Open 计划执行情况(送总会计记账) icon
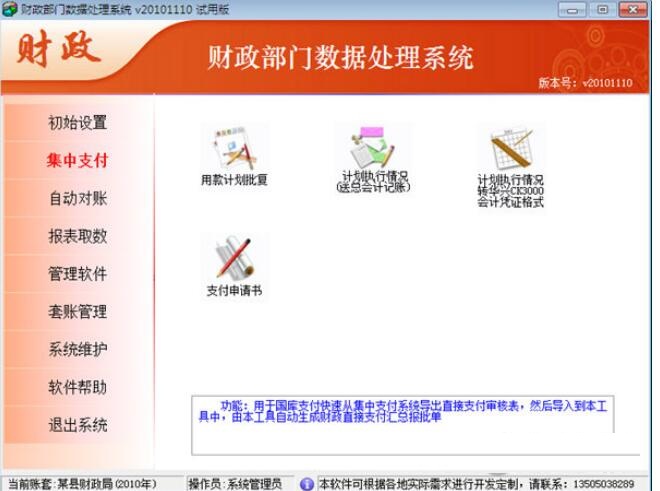Viewport: 660px width, 491px height. pos(373,159)
